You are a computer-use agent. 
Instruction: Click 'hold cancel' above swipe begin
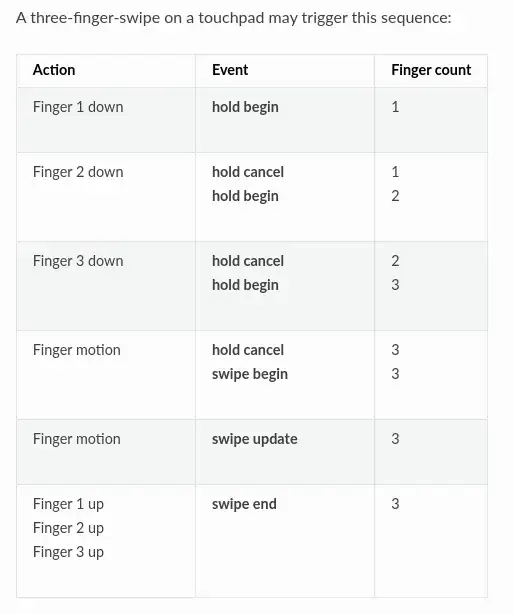pyautogui.click(x=248, y=350)
